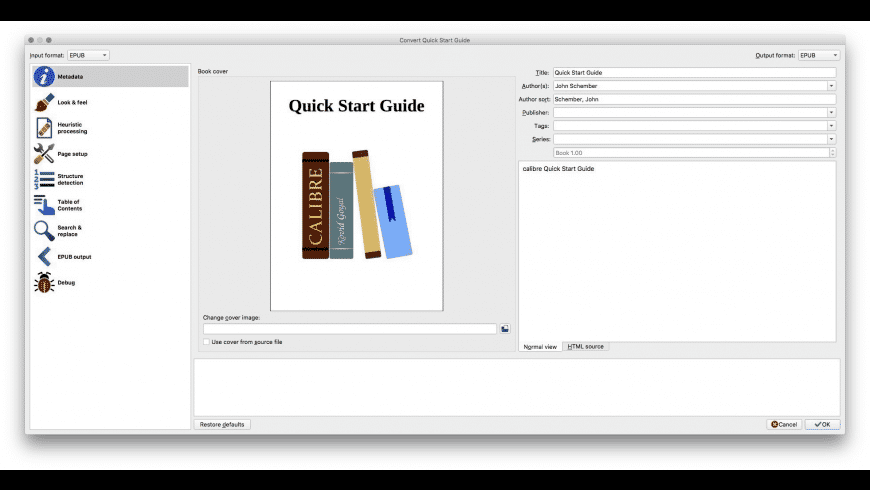This screenshot has height=490, width=870.
Task: Open Page setup tools icon
Action: click(x=44, y=154)
